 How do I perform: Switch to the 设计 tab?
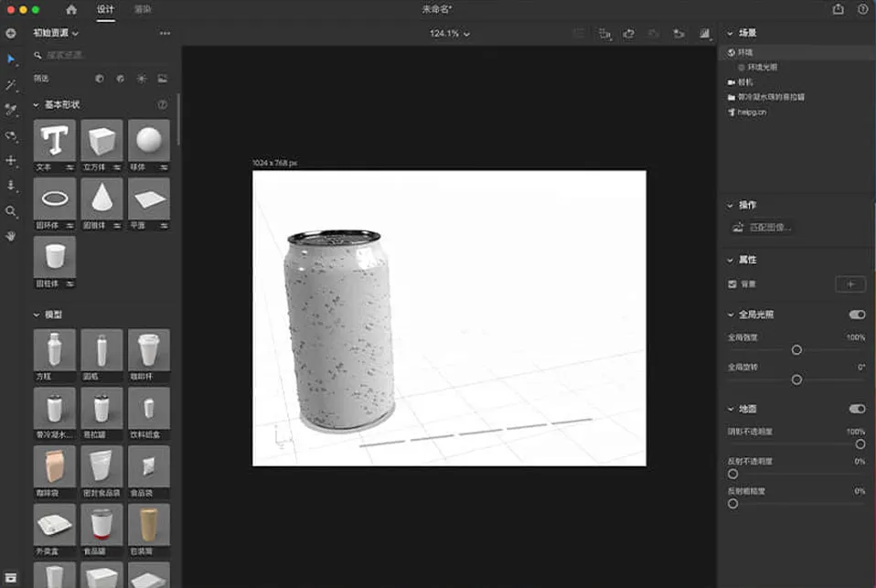click(x=105, y=9)
